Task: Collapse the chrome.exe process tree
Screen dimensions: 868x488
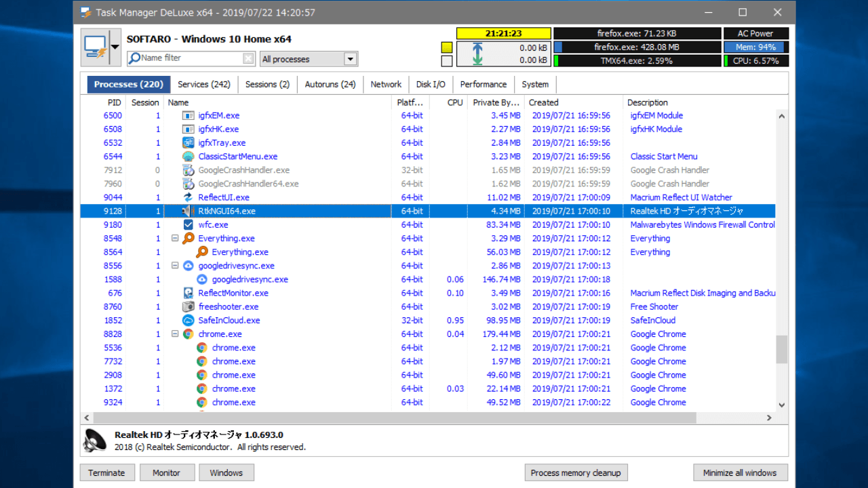Action: pos(175,334)
